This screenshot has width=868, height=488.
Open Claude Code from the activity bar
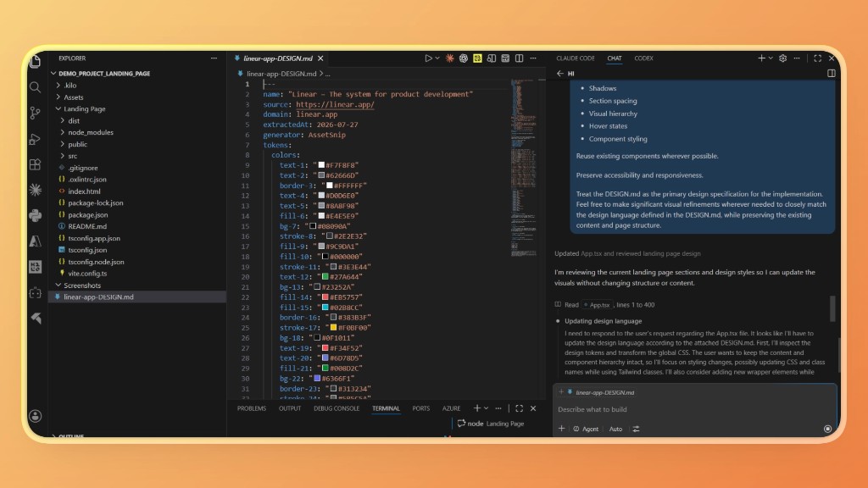(x=35, y=190)
